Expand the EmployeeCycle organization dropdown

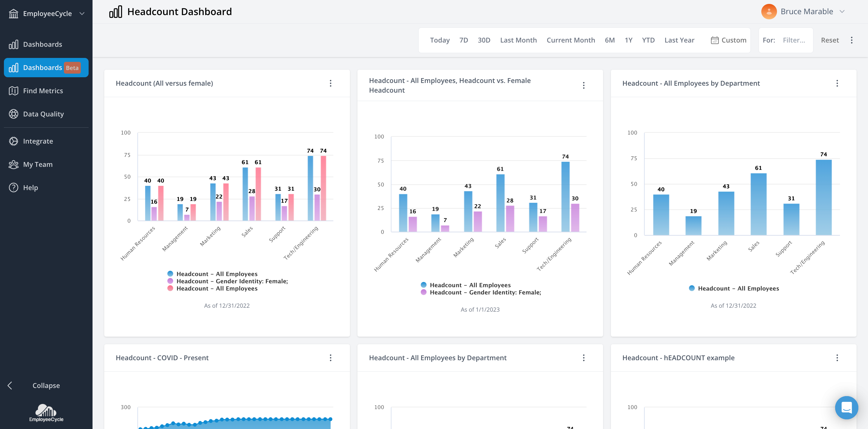82,14
